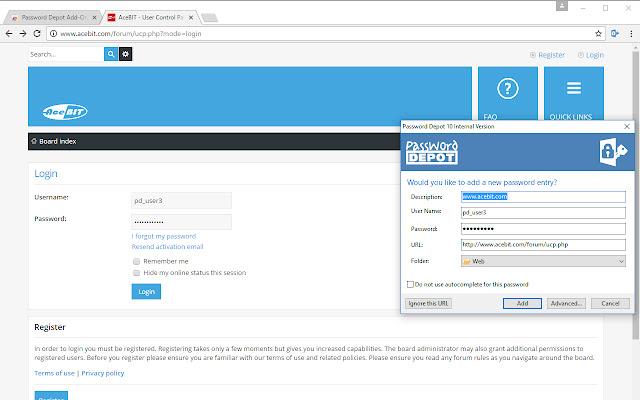
Task: Click the forum Username field
Action: pos(181,200)
